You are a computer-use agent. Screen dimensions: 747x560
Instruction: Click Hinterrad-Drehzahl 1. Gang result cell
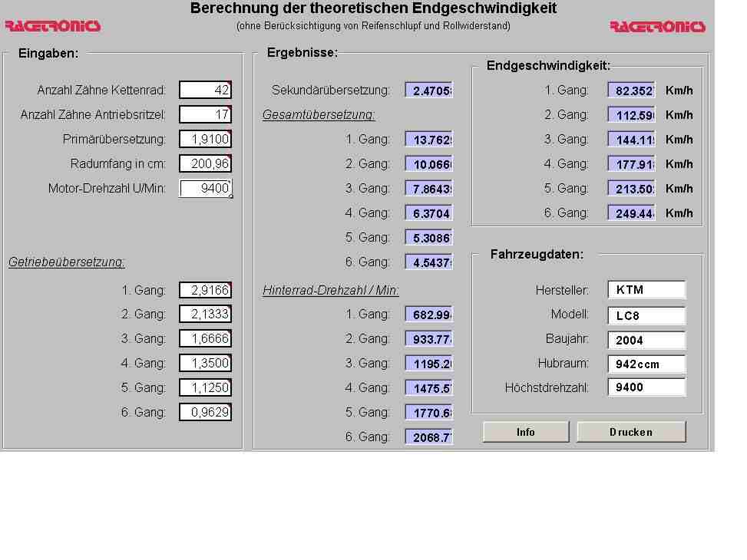pos(429,314)
